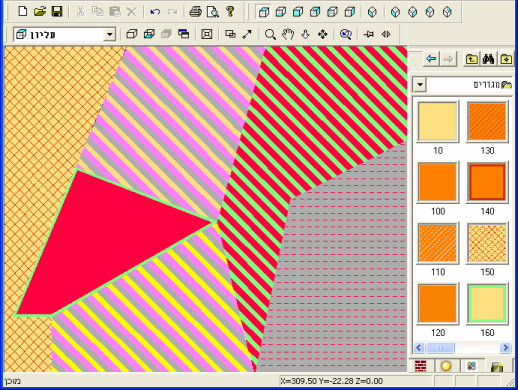The image size is (518, 390).
Task: Select the magnifier Zoom tool
Action: tap(270, 34)
